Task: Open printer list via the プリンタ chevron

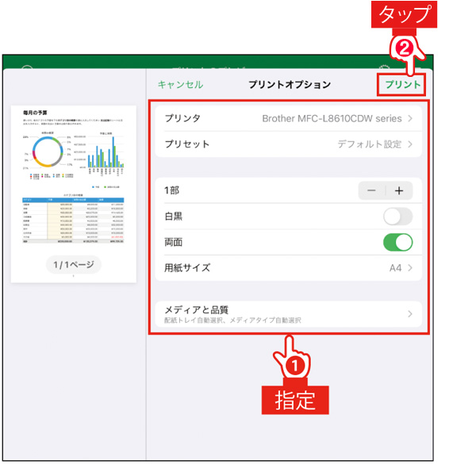Action: click(410, 119)
